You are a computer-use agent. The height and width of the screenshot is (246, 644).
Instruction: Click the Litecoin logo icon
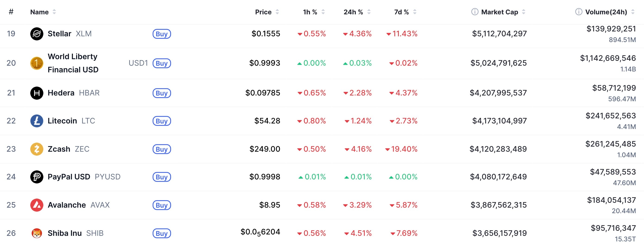click(37, 121)
